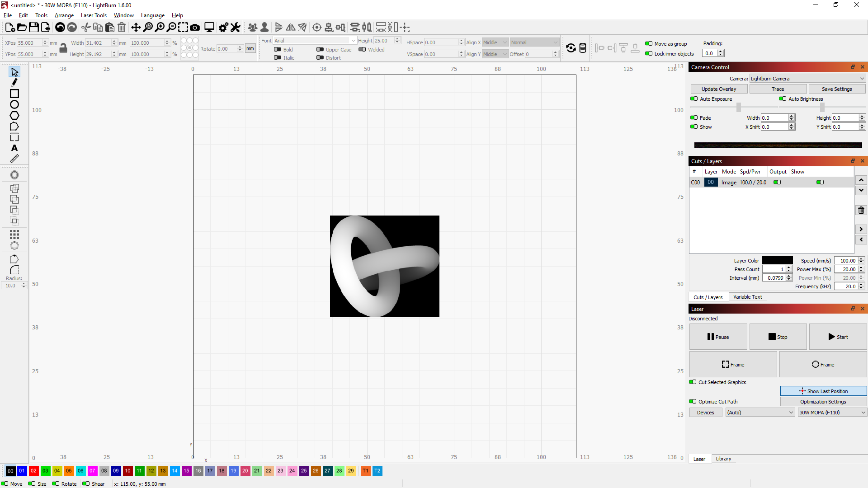Image resolution: width=868 pixels, height=488 pixels.
Task: Select the Polygon tool in toolbar
Action: point(14,116)
